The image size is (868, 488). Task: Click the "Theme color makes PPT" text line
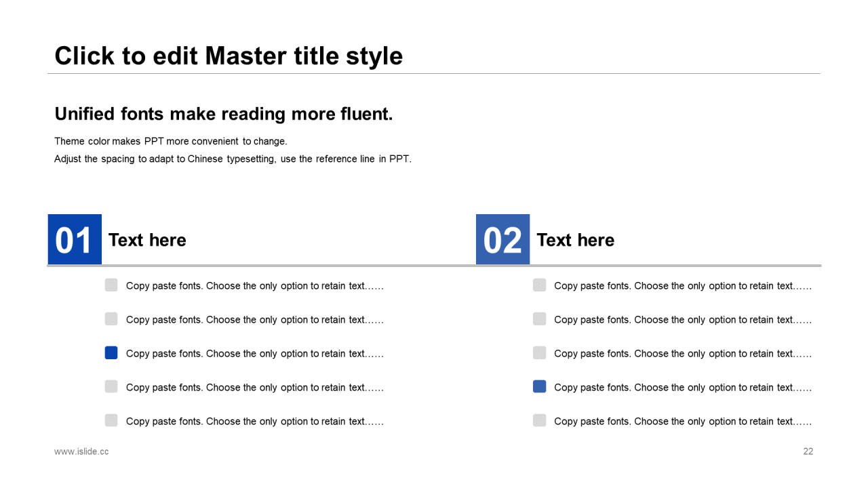coord(171,142)
